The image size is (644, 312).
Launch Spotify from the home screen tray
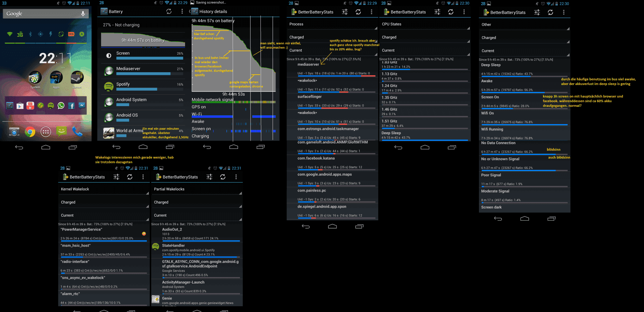point(51,105)
